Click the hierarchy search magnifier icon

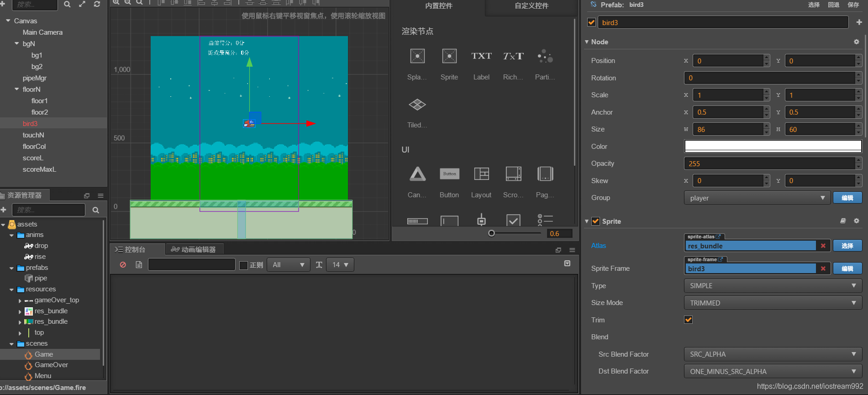pos(67,4)
